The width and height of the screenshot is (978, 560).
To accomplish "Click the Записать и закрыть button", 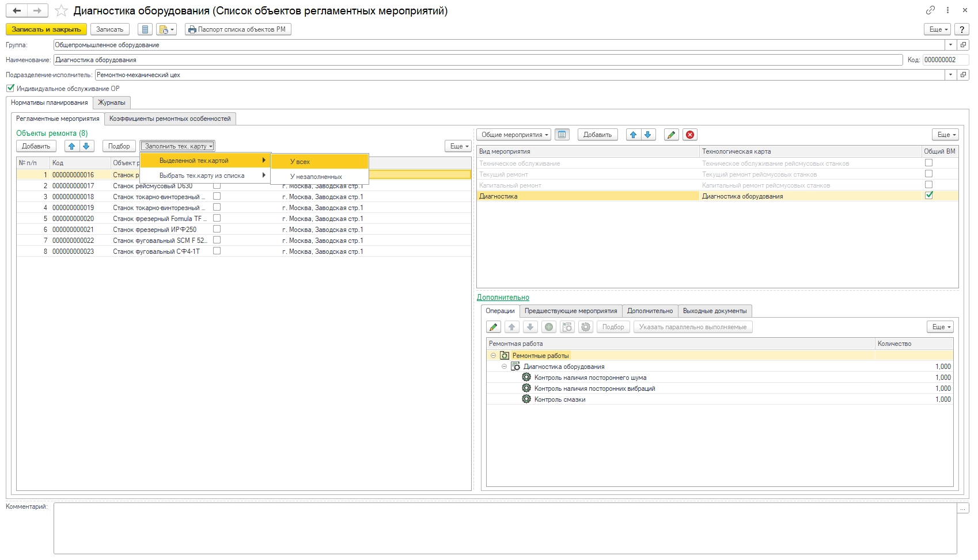I will coord(46,29).
